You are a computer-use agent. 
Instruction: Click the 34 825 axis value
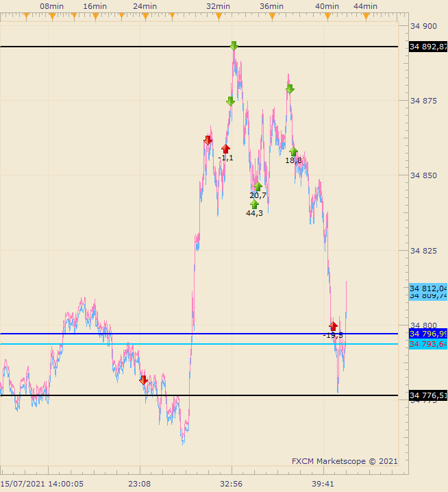tap(423, 251)
